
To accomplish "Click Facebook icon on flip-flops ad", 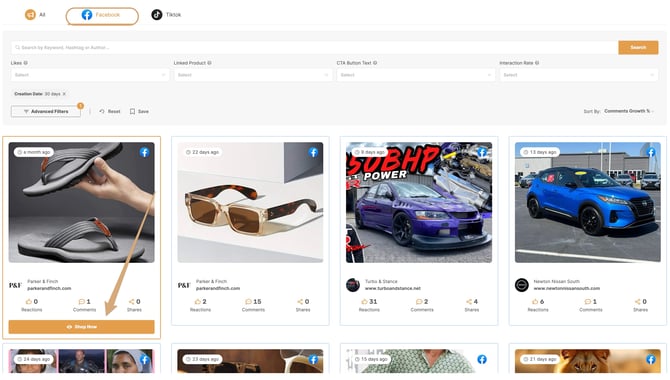I will (144, 152).
